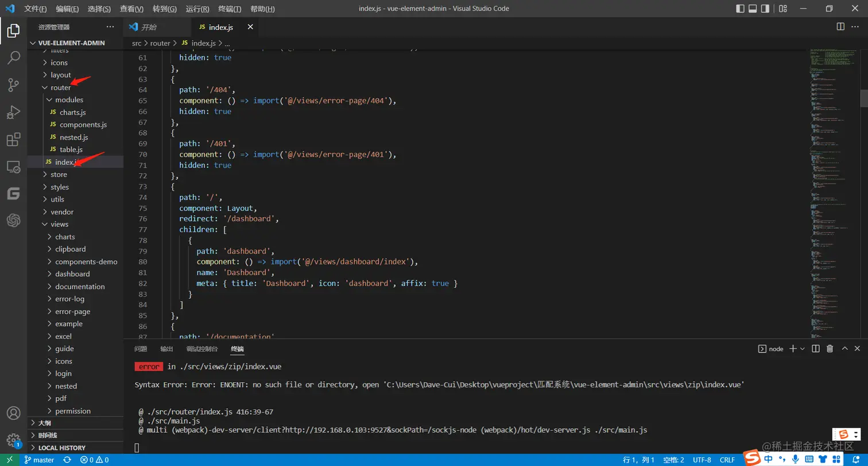Open the G extension icon in activity bar
Screen dimensions: 868x466
point(13,194)
